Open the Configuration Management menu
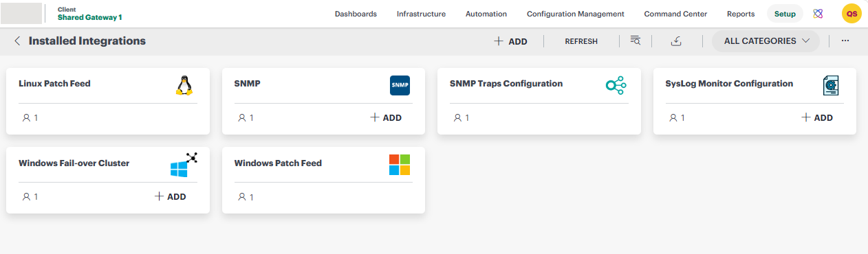The width and height of the screenshot is (868, 254). pos(576,14)
